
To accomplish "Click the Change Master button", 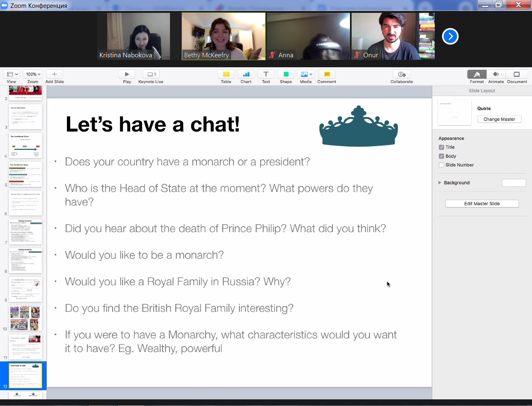I will (499, 119).
